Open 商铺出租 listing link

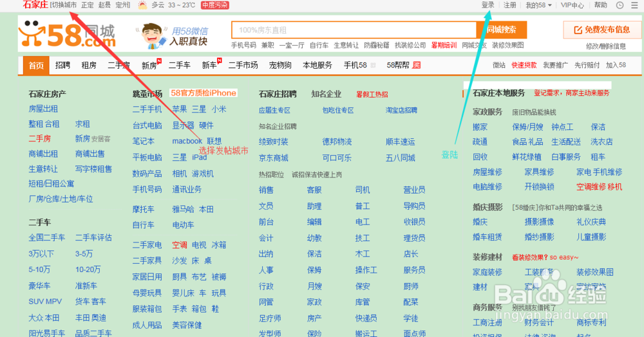point(43,154)
